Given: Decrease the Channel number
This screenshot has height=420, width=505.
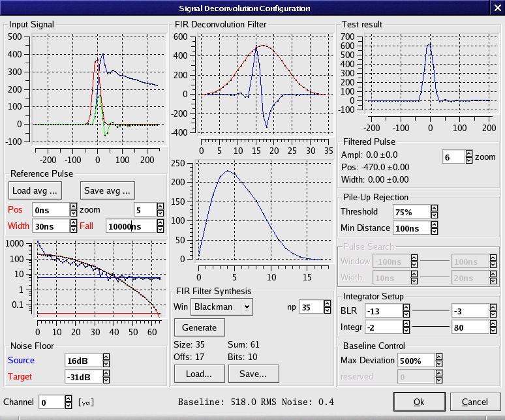Looking at the screenshot, I should click(x=69, y=406).
